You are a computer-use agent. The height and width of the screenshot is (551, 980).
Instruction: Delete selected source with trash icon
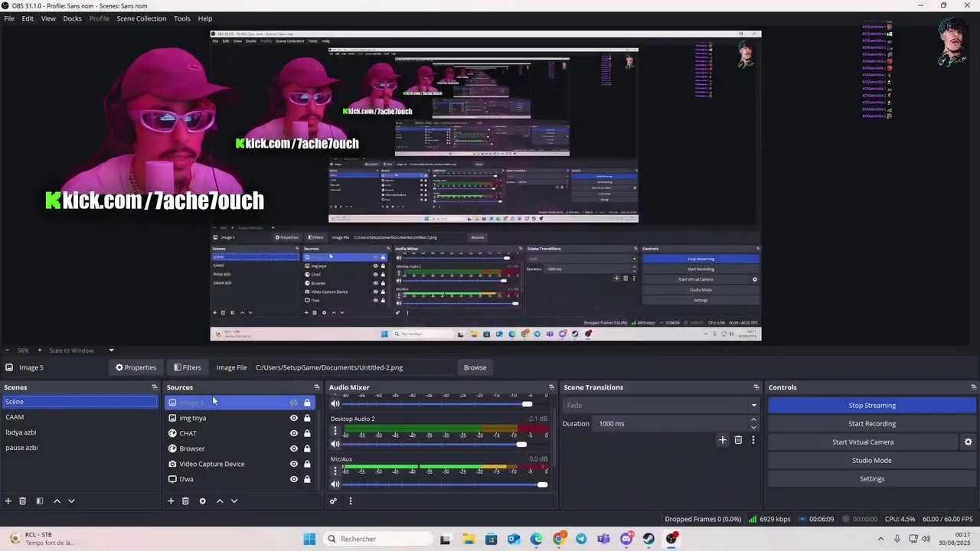point(185,501)
